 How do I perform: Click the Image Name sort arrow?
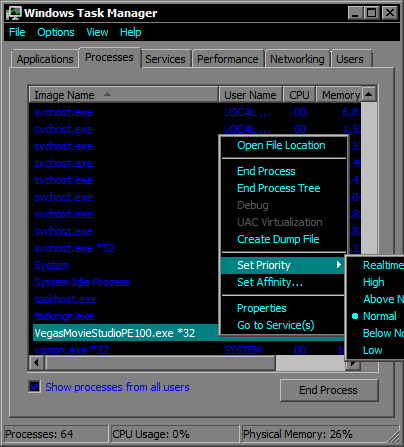pyautogui.click(x=107, y=94)
